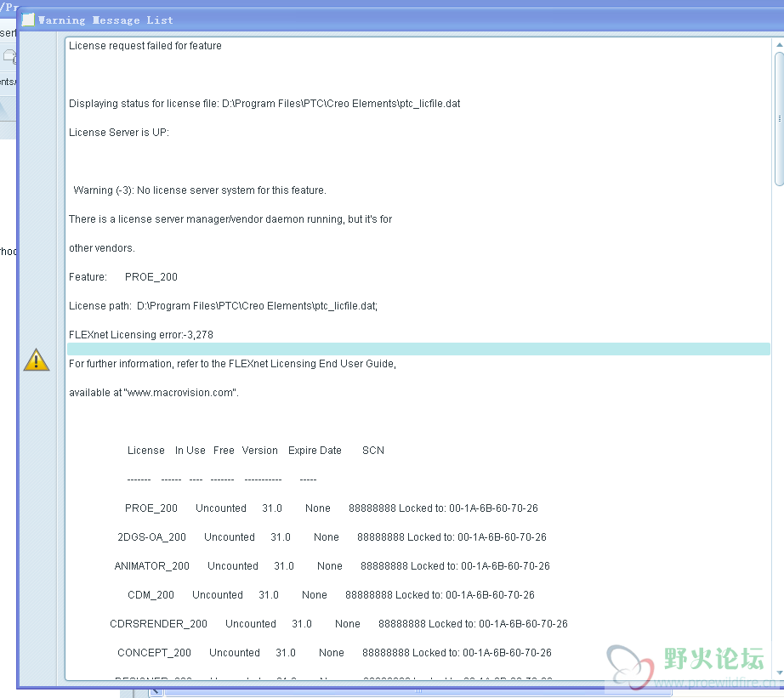
Task: Click the vertical scrollbar thumb in message list
Action: point(779,118)
